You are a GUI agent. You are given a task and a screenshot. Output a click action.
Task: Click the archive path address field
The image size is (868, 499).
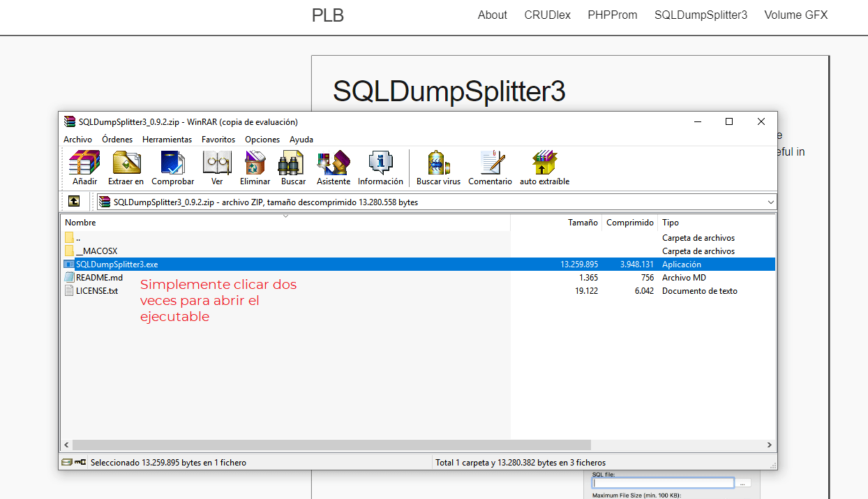coord(437,202)
